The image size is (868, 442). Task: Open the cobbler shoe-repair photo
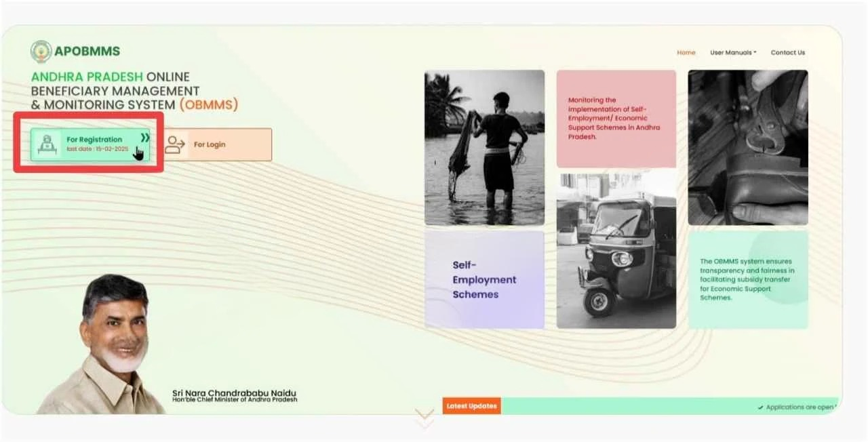tap(747, 147)
